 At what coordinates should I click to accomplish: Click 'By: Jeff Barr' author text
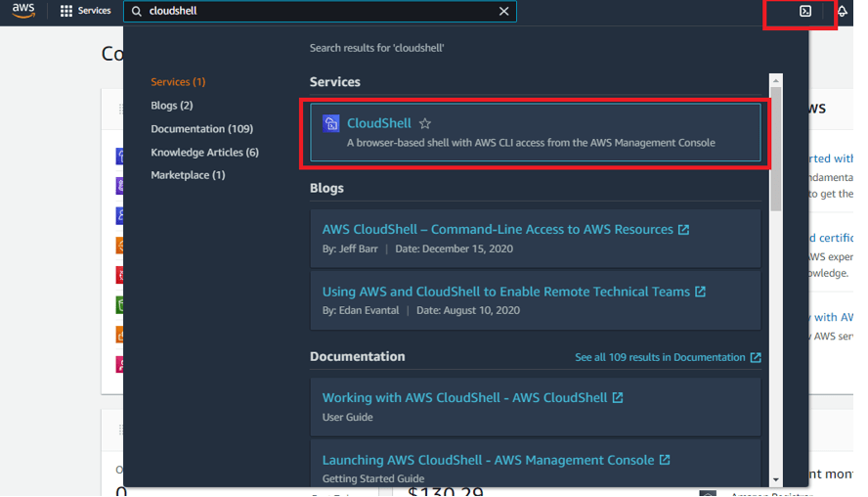[x=350, y=248]
